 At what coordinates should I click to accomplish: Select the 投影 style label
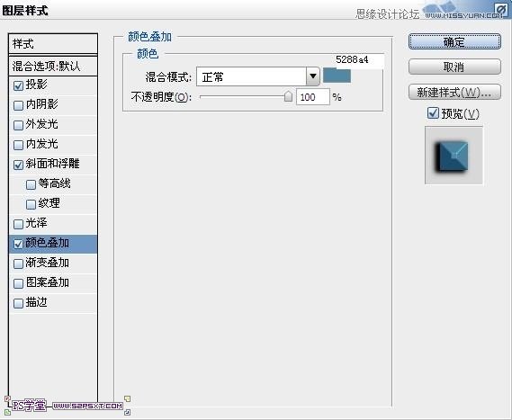pyautogui.click(x=37, y=85)
